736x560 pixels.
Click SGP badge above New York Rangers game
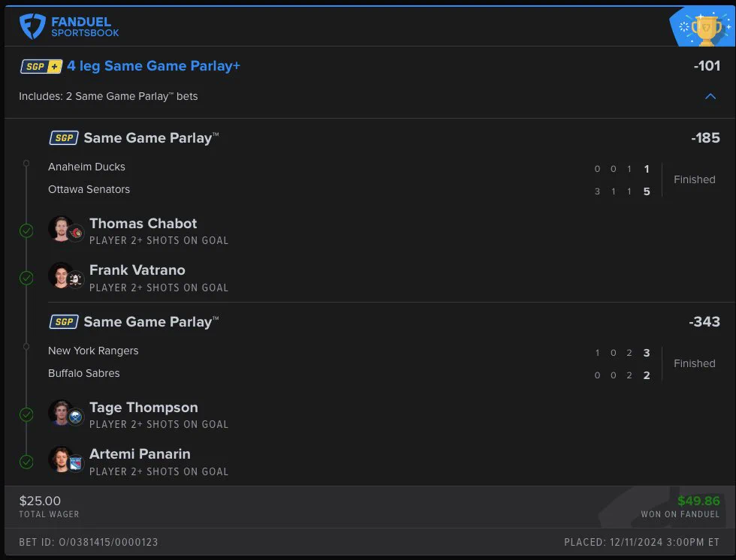[64, 322]
